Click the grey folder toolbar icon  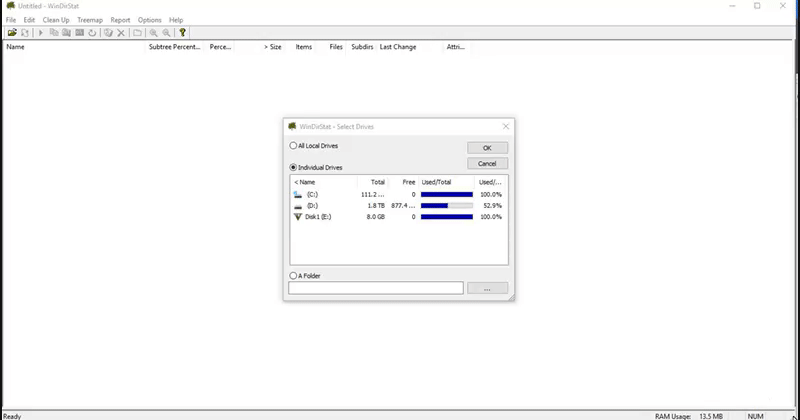[x=137, y=33]
